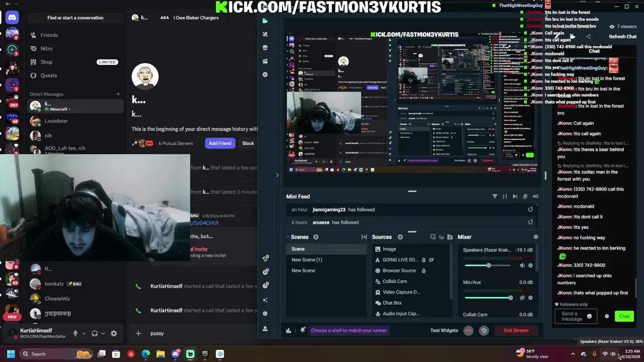This screenshot has height=362, width=644.
Task: Open Streamlabs settings gear in left sidebar
Action: pyautogui.click(x=265, y=314)
